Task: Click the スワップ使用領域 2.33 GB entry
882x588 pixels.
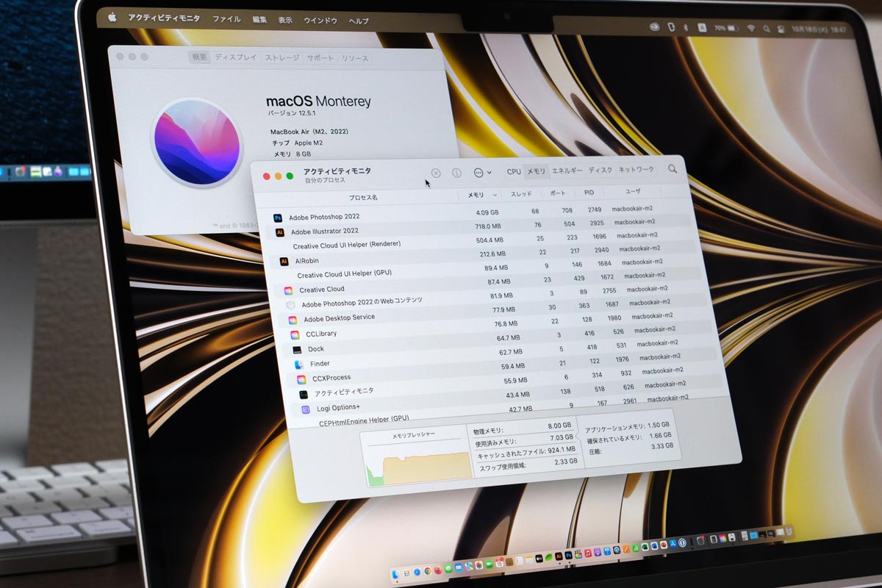Action: (x=528, y=465)
